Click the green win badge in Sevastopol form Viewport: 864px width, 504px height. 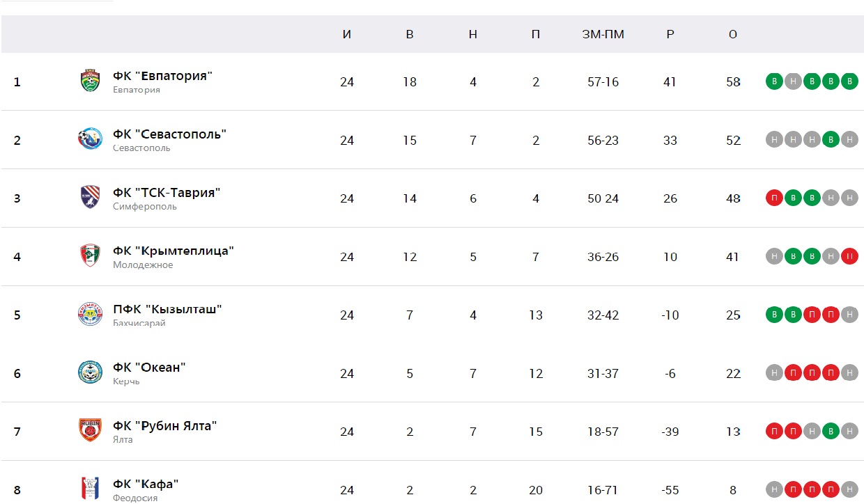[x=830, y=140]
